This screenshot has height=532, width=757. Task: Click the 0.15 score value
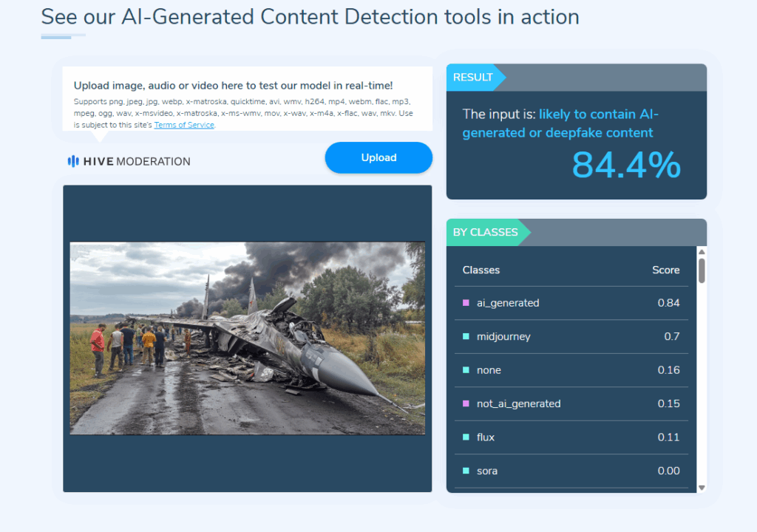[x=668, y=403]
